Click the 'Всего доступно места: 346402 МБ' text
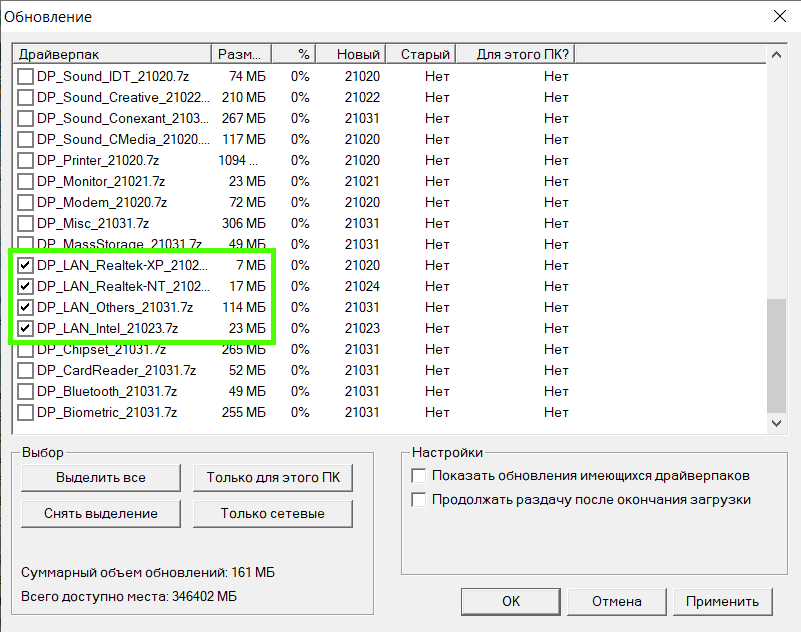The height and width of the screenshot is (632, 801). pos(129,596)
